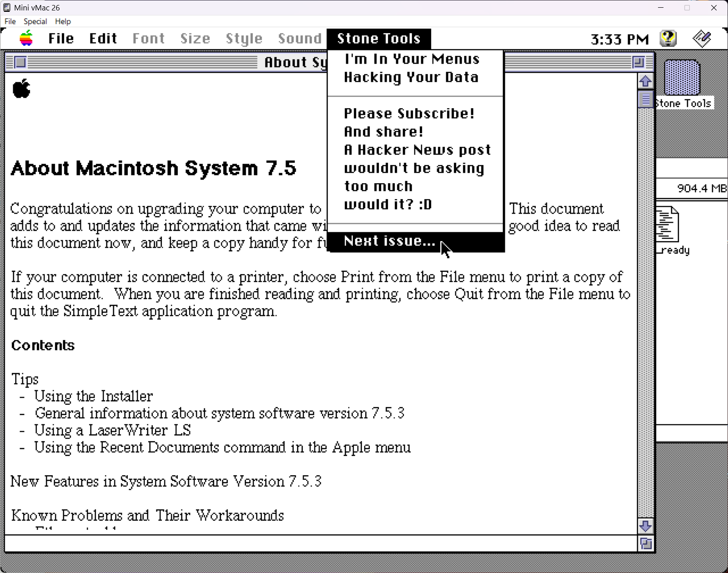Open the Font menu dropdown
This screenshot has height=573, width=728.
[x=148, y=38]
